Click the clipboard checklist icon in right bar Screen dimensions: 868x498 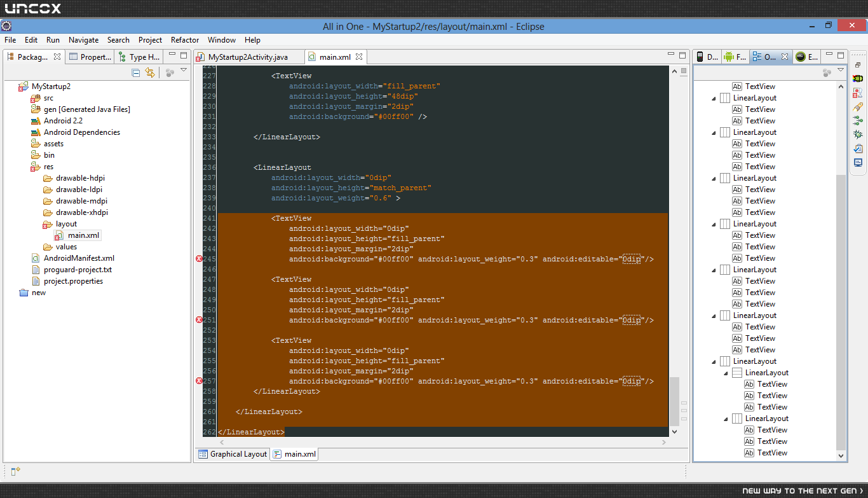858,148
